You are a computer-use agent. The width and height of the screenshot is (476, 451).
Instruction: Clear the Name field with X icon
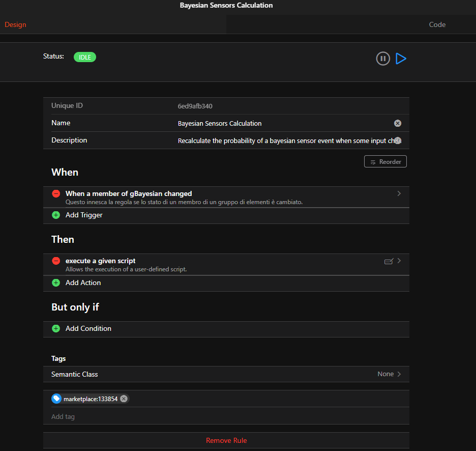click(398, 123)
